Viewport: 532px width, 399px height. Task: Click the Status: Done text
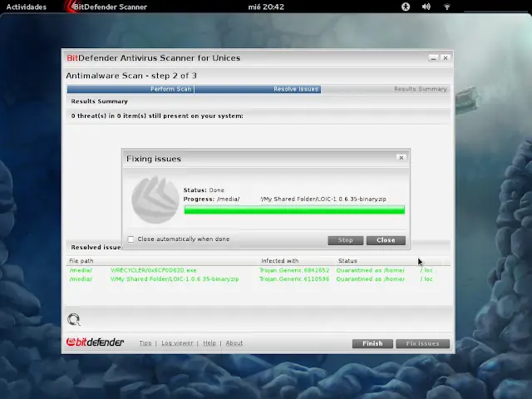[204, 190]
